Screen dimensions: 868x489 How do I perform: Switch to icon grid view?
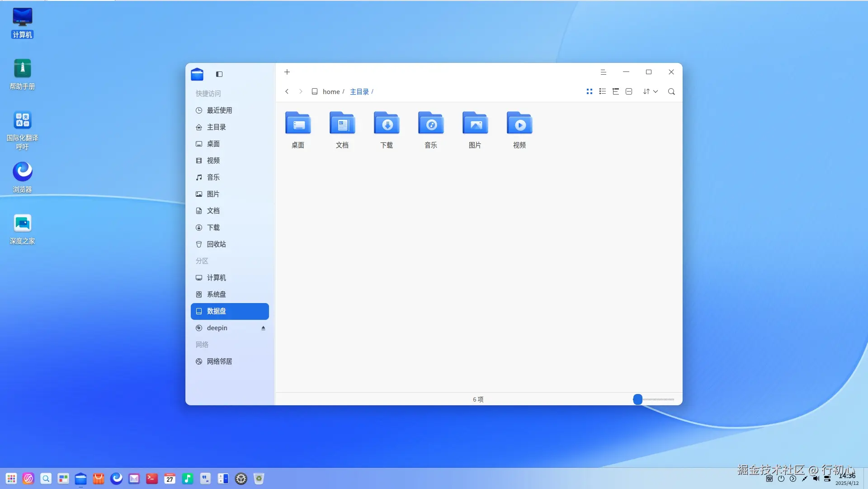click(589, 91)
